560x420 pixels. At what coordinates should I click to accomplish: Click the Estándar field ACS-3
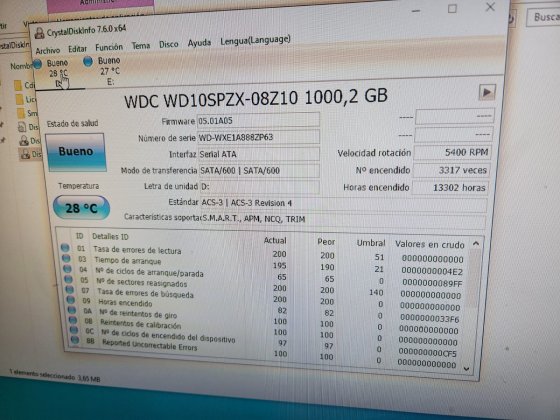click(x=344, y=204)
